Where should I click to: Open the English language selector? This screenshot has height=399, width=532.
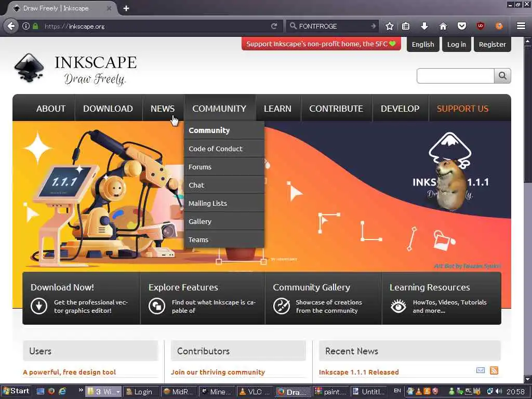coord(423,45)
